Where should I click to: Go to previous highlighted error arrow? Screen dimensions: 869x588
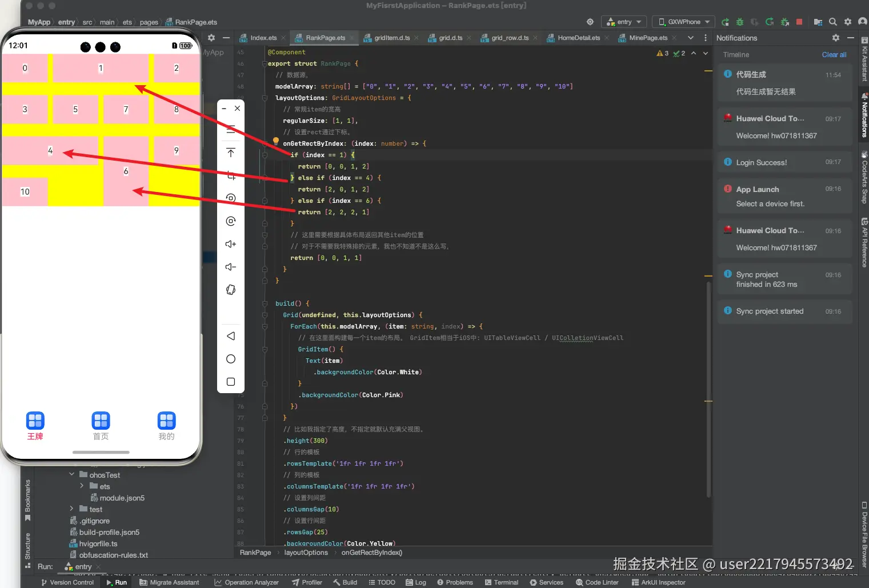694,53
